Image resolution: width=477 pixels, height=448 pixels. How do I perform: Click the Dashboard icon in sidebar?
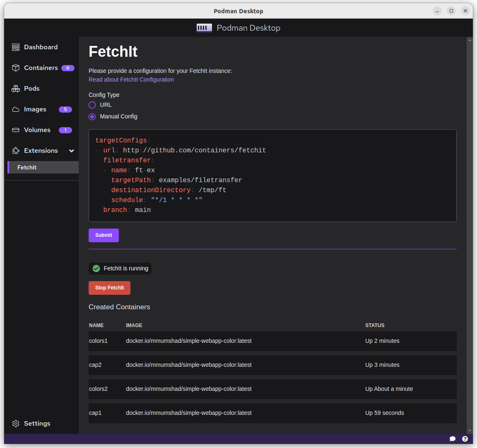point(15,47)
